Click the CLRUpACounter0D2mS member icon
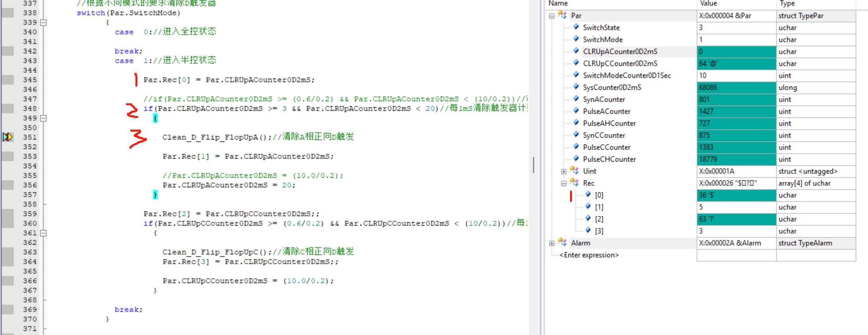This screenshot has height=335, width=868. [576, 51]
